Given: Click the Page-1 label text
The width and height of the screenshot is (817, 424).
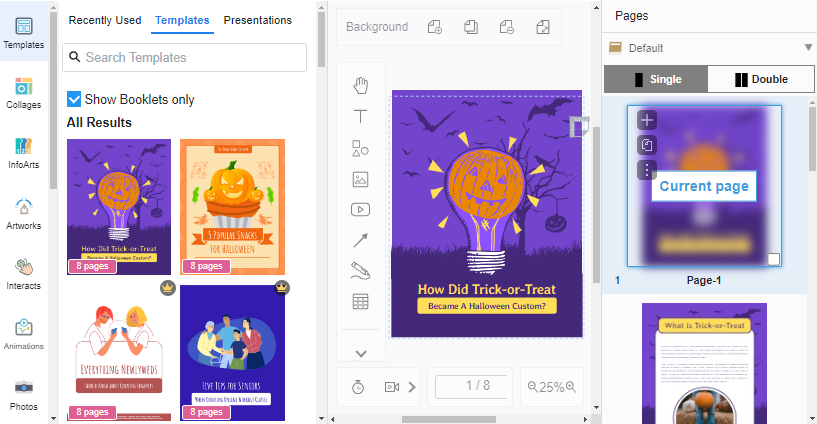Looking at the screenshot, I should coord(703,280).
